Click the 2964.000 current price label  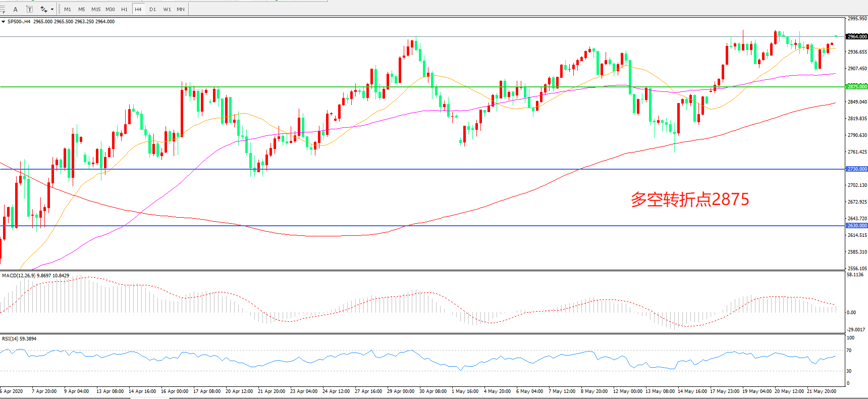pyautogui.click(x=856, y=36)
